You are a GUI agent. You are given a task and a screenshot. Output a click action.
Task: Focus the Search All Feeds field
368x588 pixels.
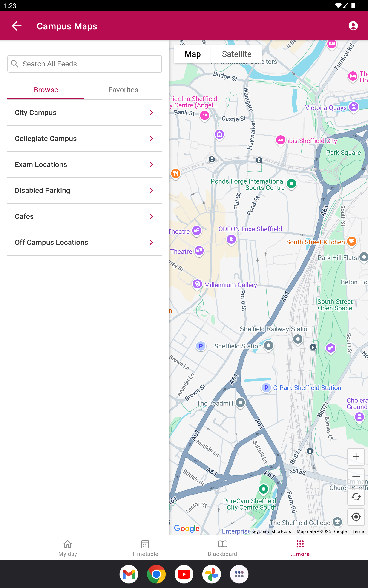[84, 64]
